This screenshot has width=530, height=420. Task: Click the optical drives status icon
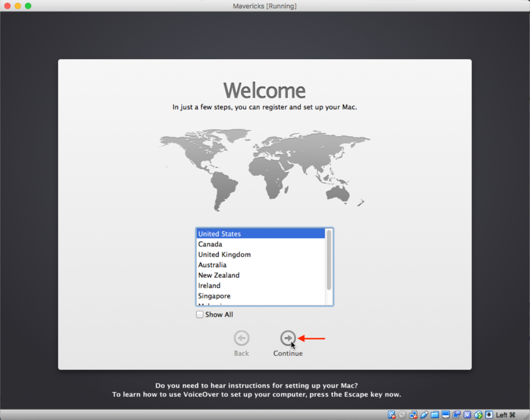coord(403,414)
